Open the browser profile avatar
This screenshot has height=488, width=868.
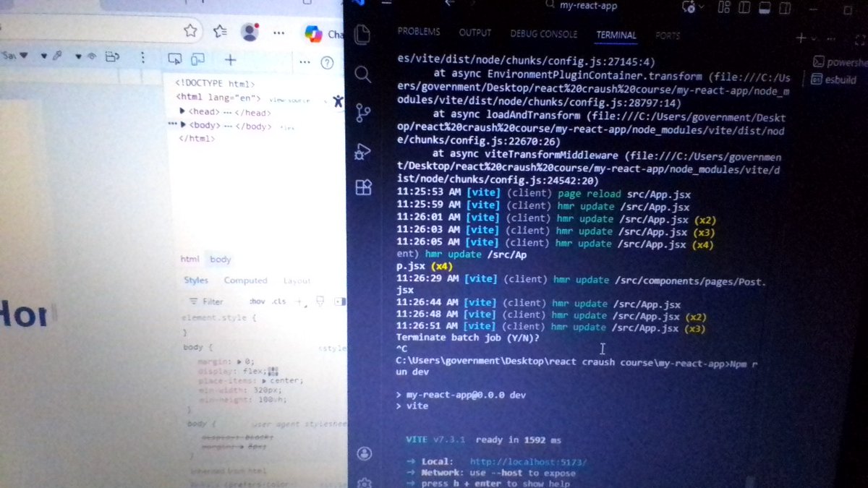tap(250, 31)
